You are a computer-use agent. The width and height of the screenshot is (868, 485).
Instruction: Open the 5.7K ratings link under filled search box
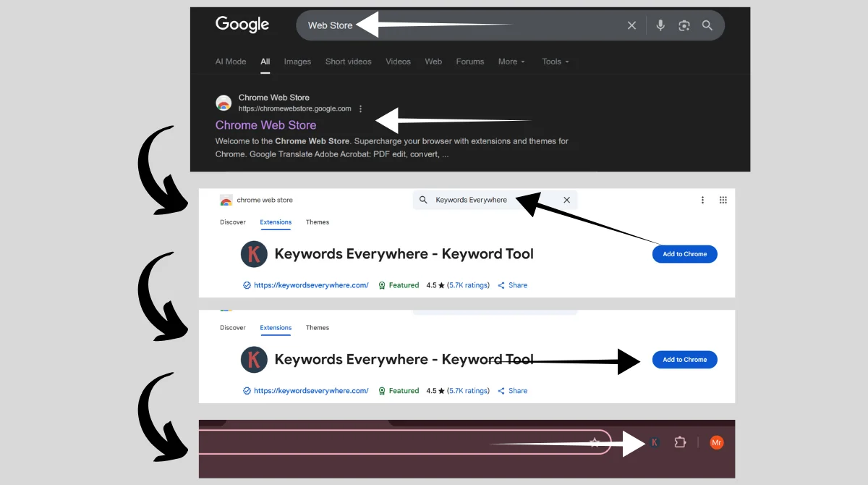tap(468, 285)
